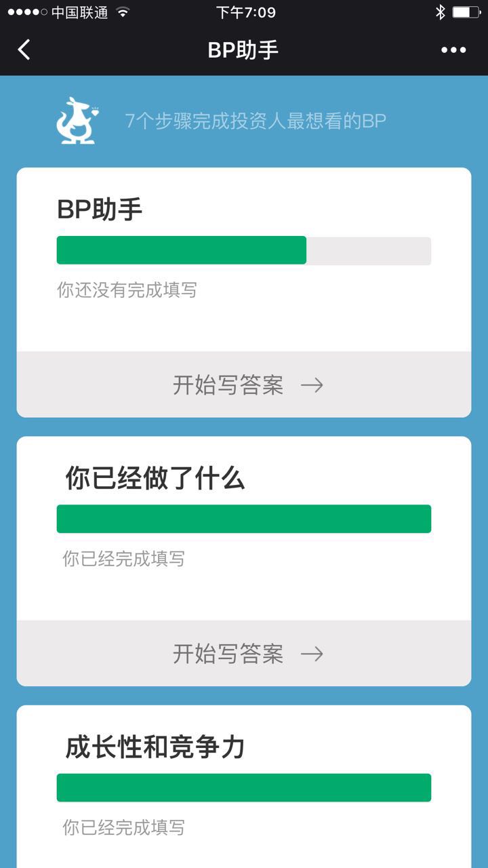Tap the back arrow in navigation bar

tap(24, 50)
